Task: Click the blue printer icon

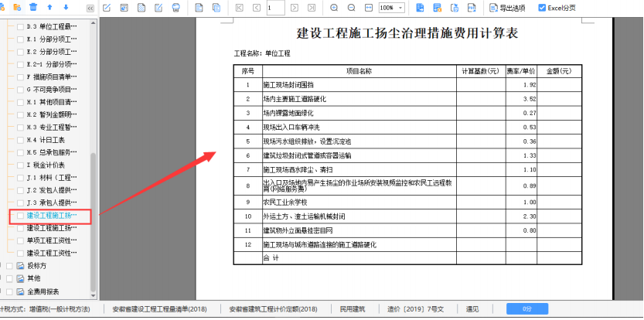Action: click(175, 8)
